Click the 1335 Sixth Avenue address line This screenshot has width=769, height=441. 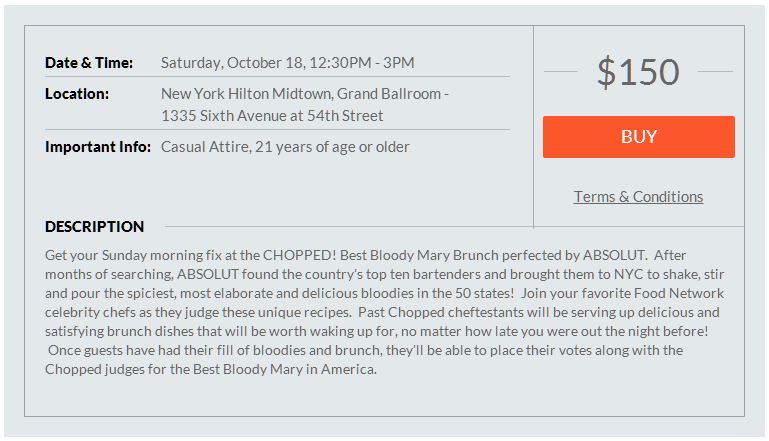[272, 116]
